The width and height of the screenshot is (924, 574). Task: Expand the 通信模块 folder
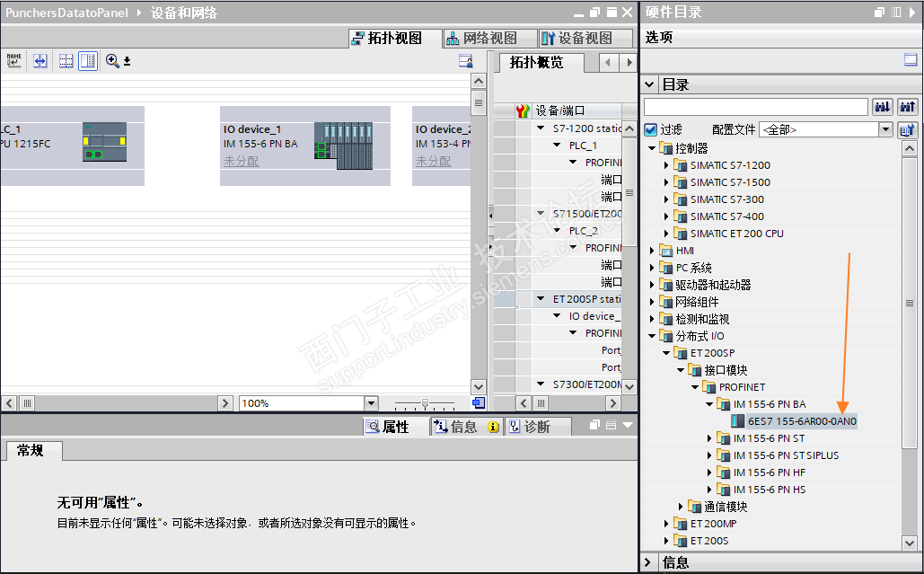(x=681, y=507)
